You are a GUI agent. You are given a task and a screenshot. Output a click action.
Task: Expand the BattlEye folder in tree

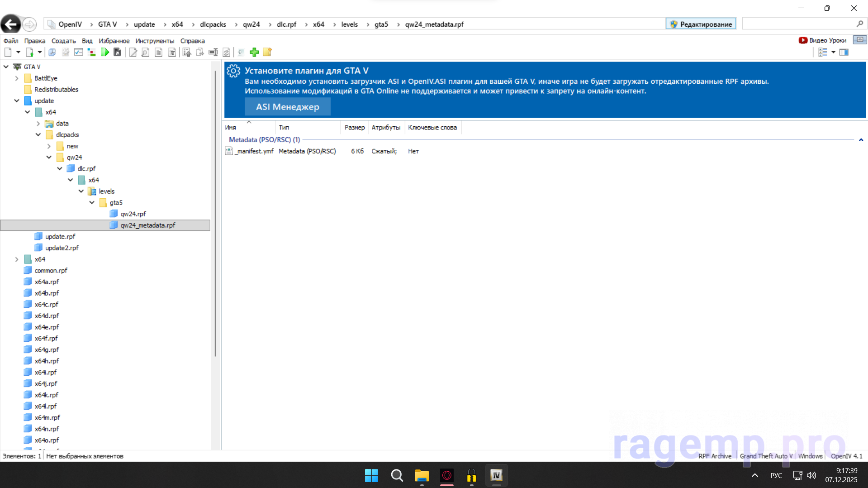(17, 78)
